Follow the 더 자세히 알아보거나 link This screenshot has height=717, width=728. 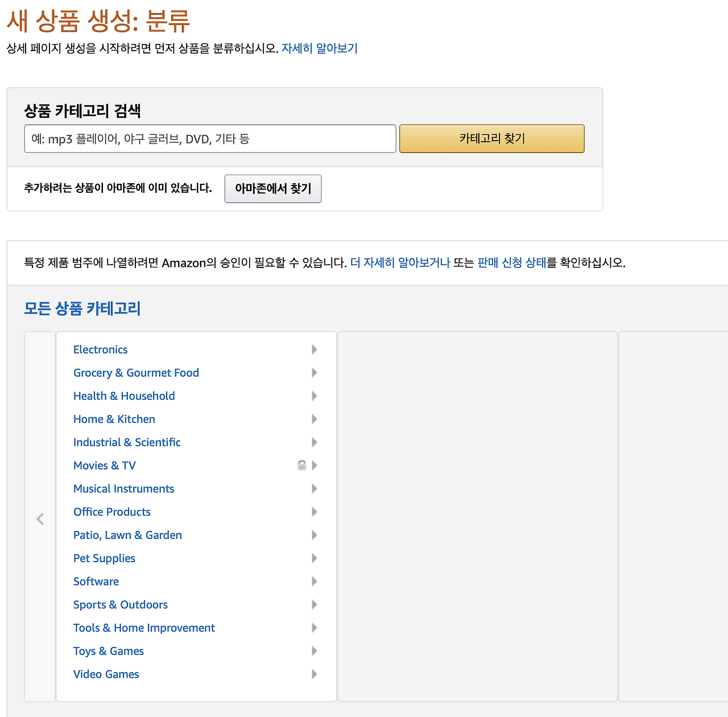tap(400, 262)
